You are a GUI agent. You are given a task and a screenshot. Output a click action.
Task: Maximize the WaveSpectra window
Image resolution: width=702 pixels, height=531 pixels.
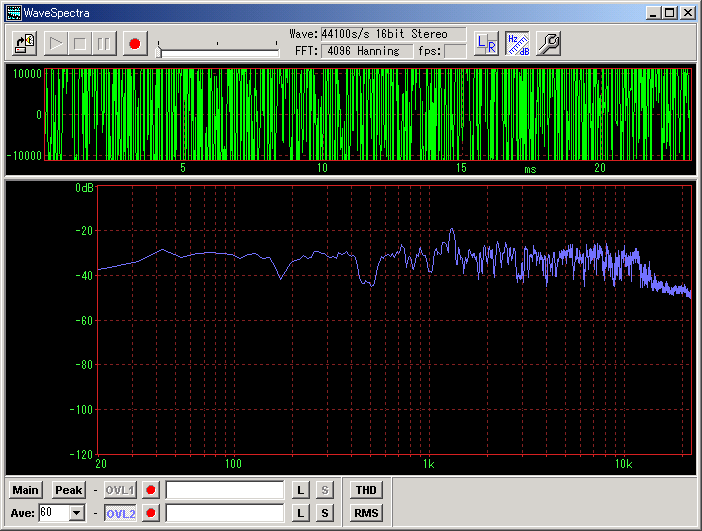pyautogui.click(x=669, y=13)
